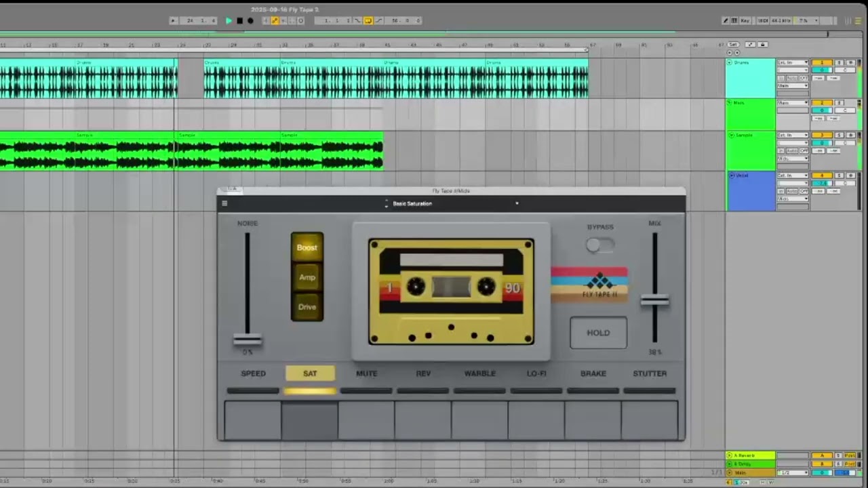868x488 pixels.
Task: Toggle the Key map mode button
Action: [745, 21]
